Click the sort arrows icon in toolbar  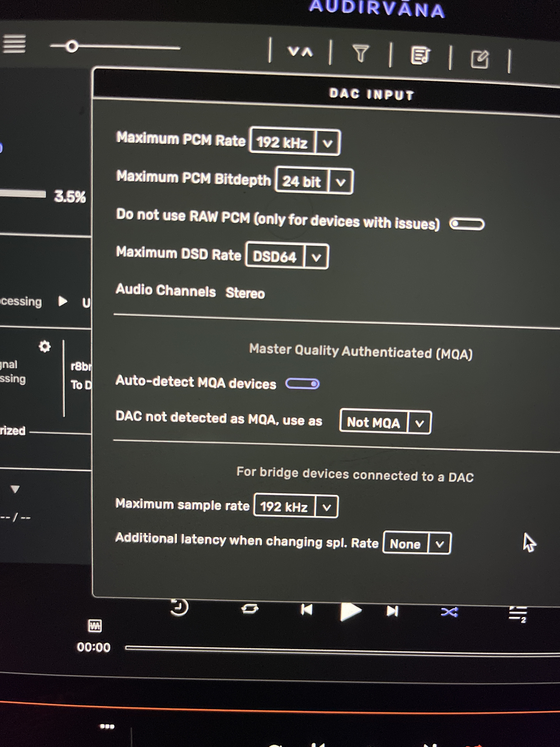pos(300,52)
